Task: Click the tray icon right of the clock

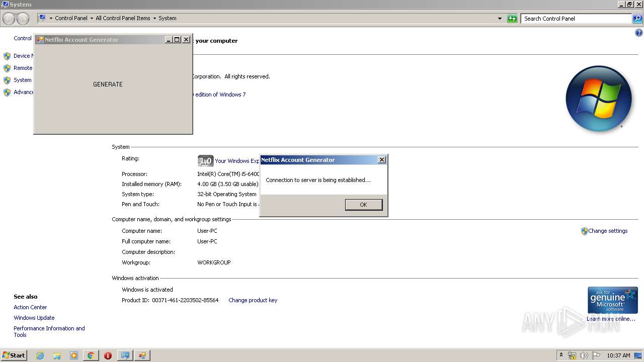Action: coord(638,355)
